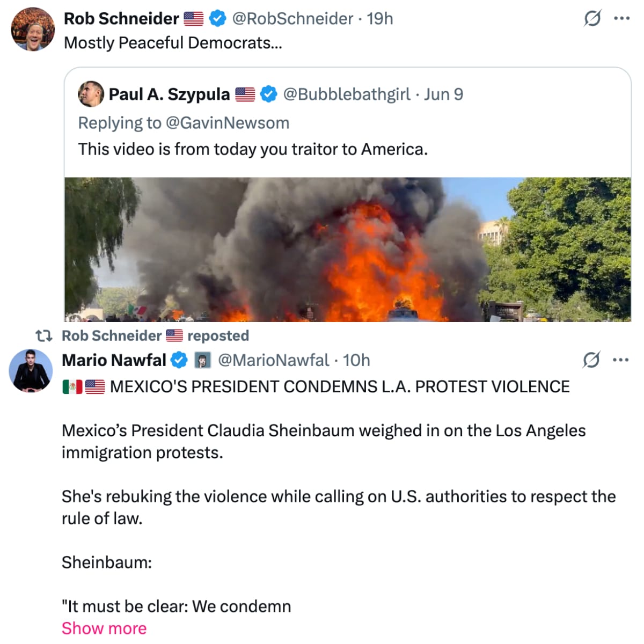Click the affiliate badge beside Mario Nawfal
This screenshot has width=644, height=644.
202,360
